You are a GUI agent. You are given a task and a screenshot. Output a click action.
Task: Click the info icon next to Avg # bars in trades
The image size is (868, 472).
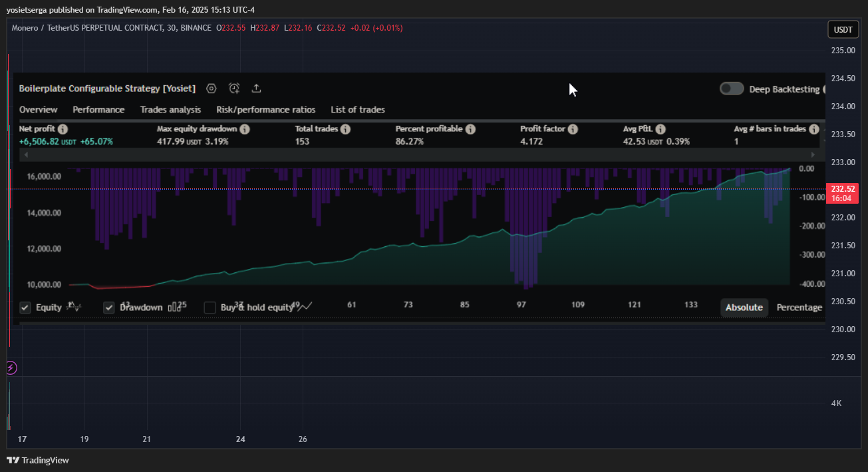pyautogui.click(x=813, y=129)
